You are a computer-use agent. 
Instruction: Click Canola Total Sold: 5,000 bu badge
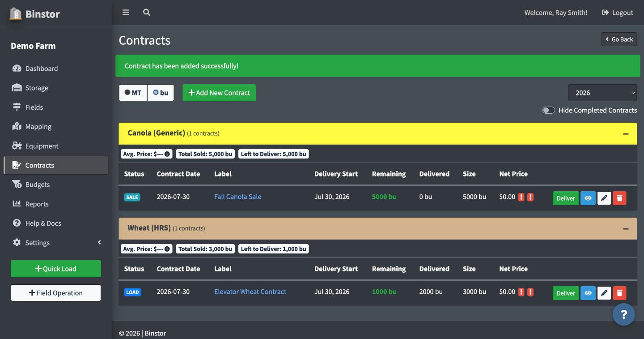pyautogui.click(x=205, y=154)
